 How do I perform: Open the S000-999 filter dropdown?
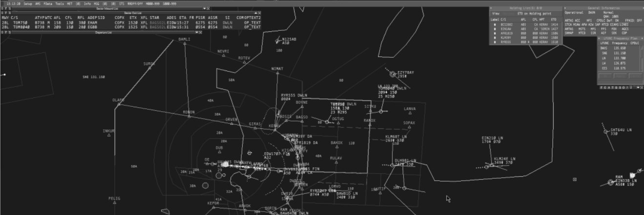click(169, 3)
